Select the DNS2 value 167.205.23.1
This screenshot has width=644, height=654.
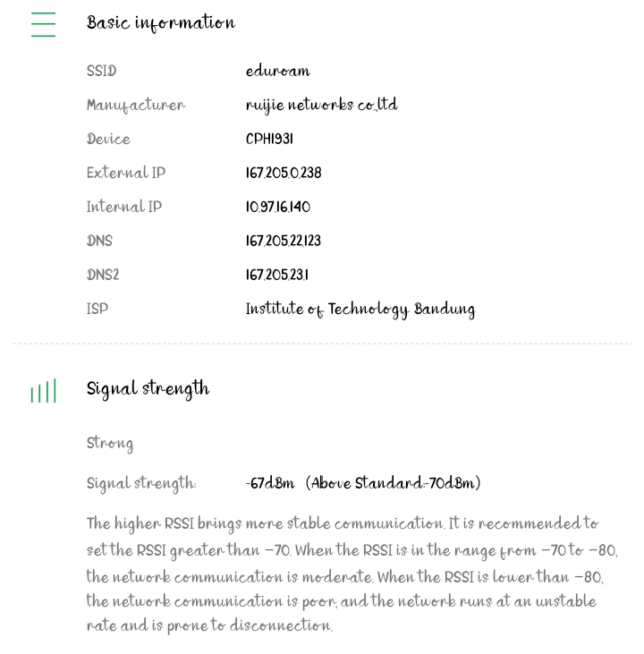click(277, 275)
